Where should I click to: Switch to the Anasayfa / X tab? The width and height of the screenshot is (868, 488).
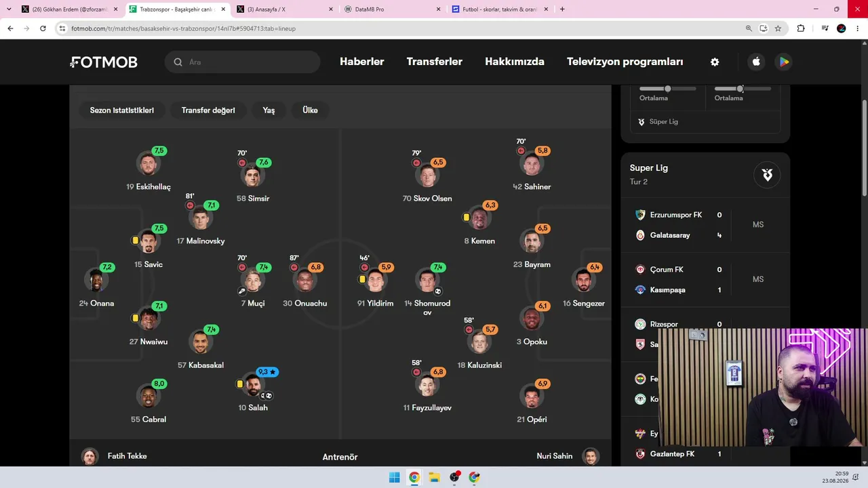(x=284, y=9)
